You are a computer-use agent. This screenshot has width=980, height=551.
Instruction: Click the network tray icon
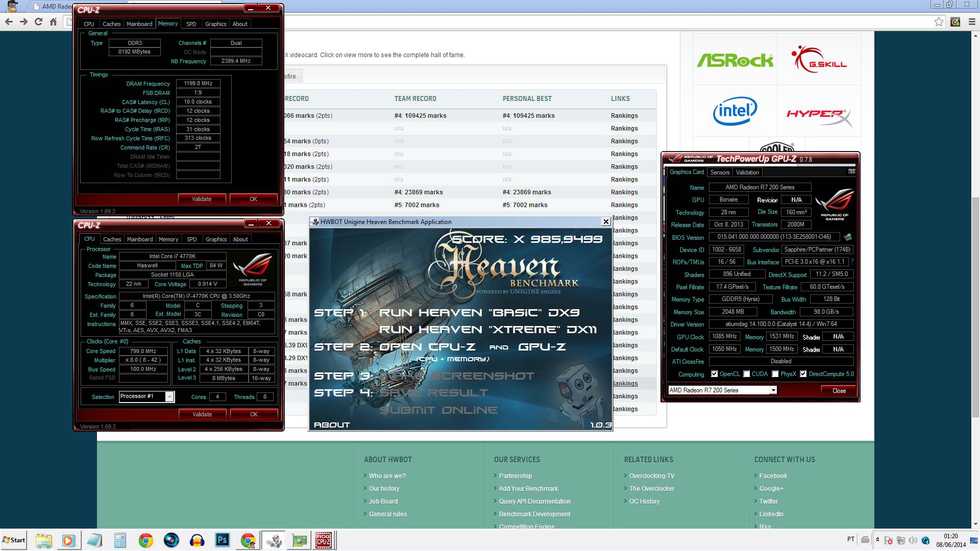(x=901, y=540)
